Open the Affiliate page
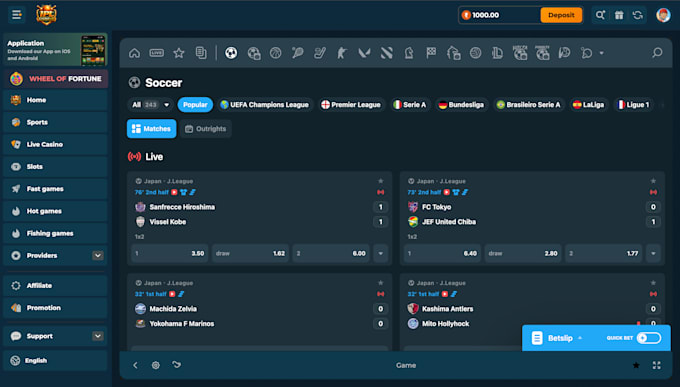The image size is (680, 387). (55, 285)
